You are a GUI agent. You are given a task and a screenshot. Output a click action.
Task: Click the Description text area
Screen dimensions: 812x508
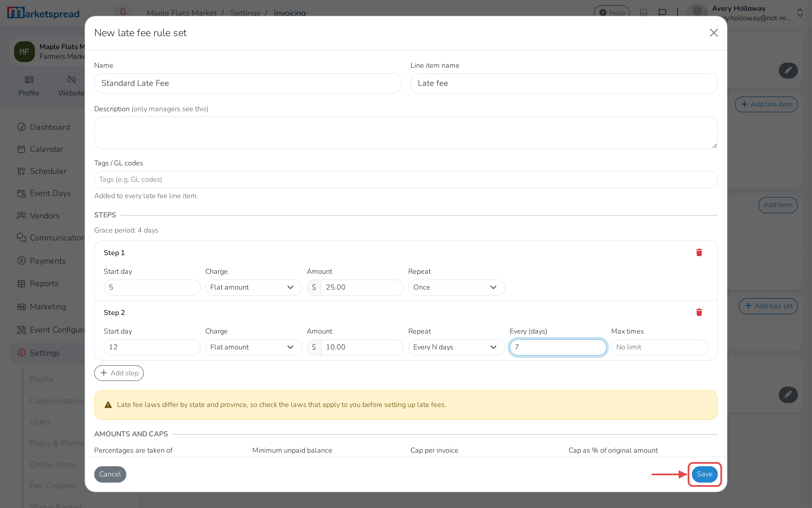click(x=406, y=133)
